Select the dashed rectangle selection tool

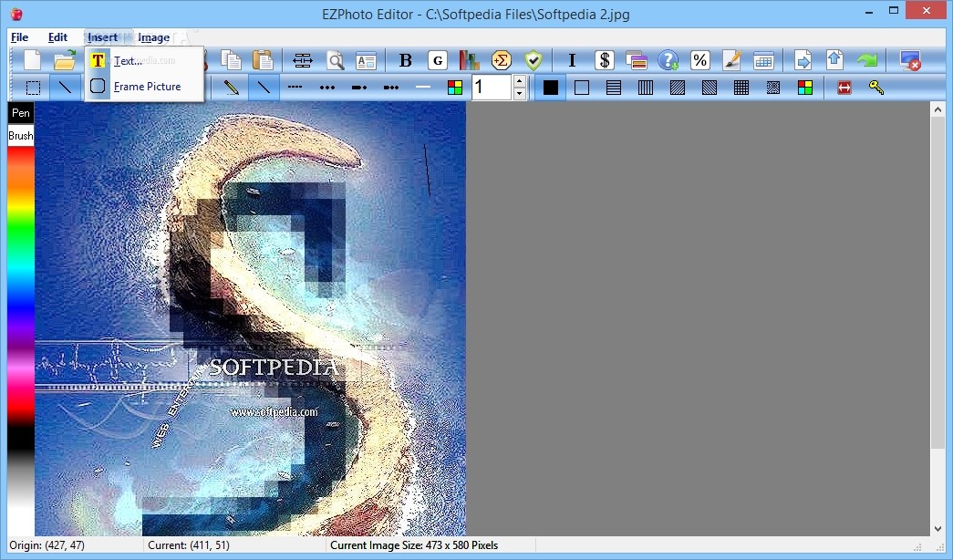coord(33,88)
